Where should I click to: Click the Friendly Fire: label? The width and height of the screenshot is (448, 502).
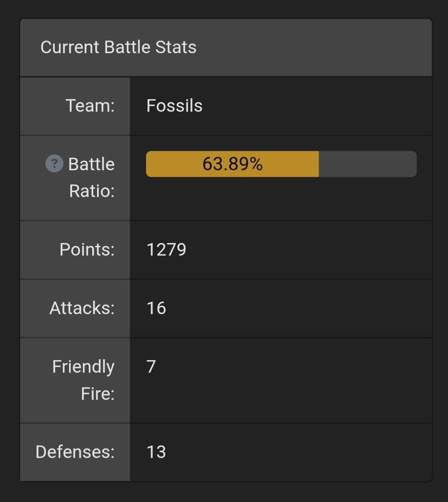pos(83,380)
